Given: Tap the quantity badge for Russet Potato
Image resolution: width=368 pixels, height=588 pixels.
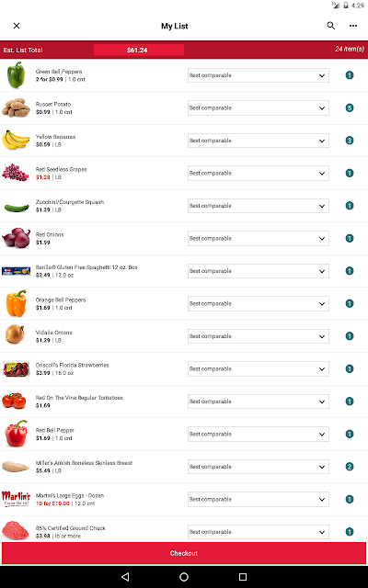Looking at the screenshot, I should click(350, 108).
